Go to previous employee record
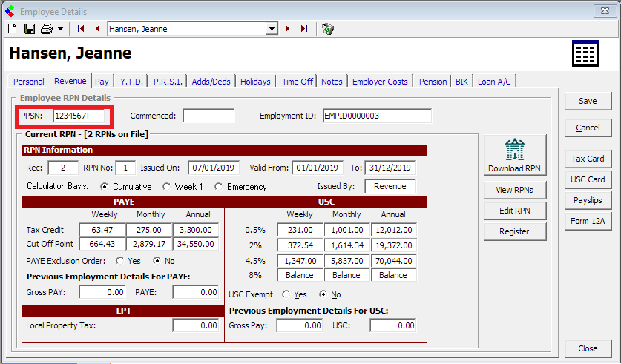 [x=97, y=29]
